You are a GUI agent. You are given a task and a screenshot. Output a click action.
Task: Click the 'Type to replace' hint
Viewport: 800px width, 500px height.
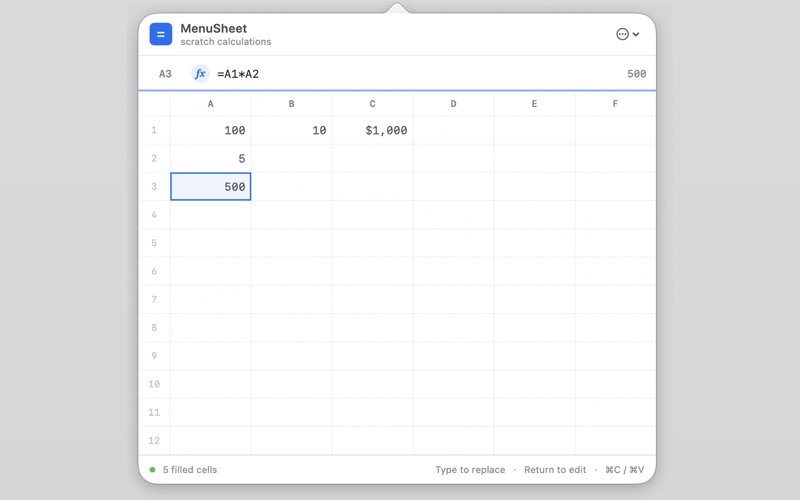(470, 469)
